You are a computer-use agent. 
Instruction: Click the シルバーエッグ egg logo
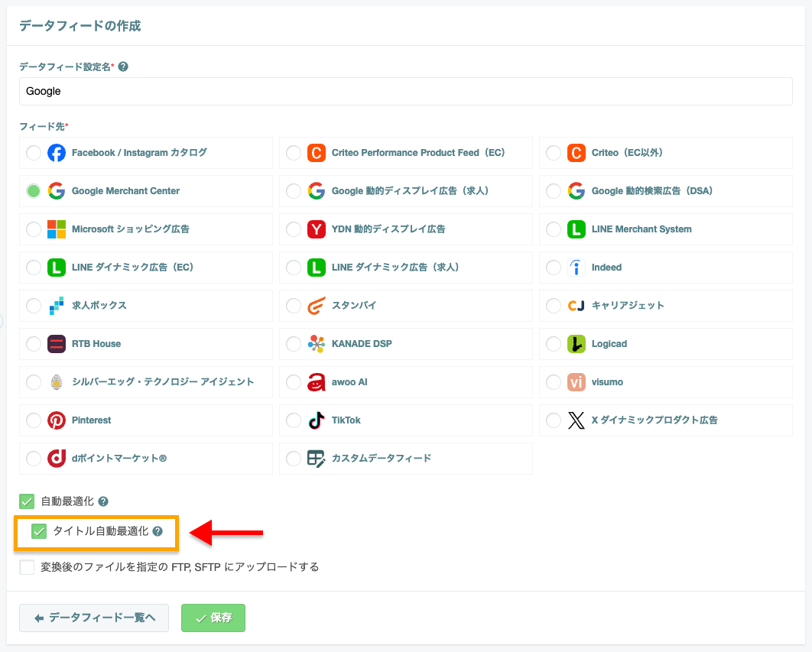pos(57,382)
